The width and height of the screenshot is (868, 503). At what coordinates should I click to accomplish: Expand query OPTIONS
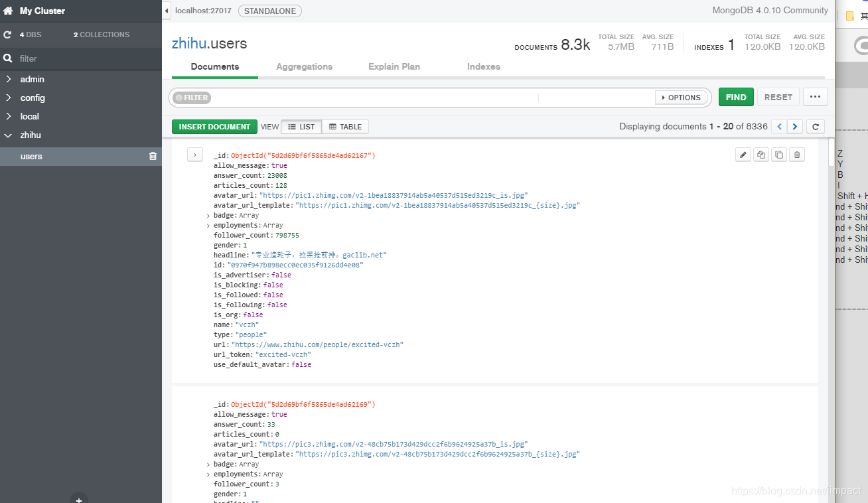(x=681, y=98)
